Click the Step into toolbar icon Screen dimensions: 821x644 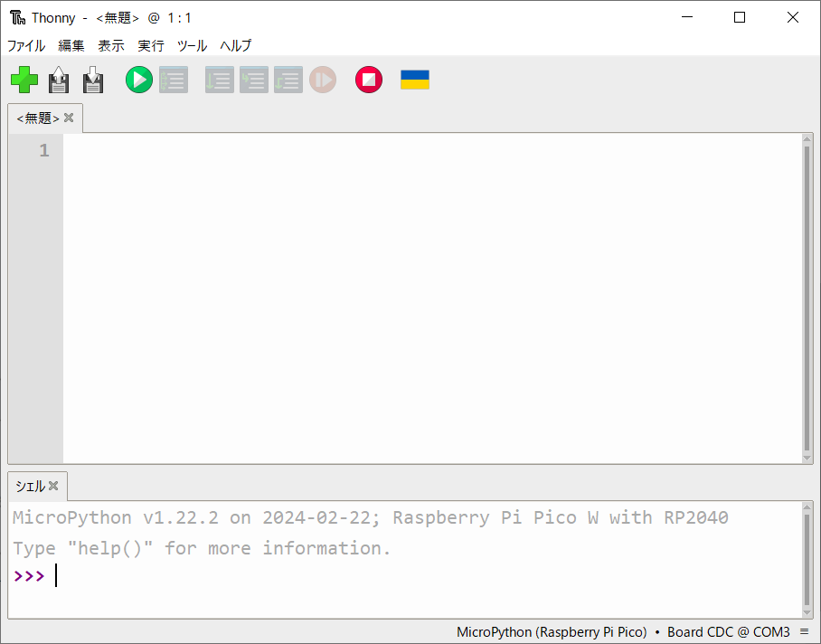tap(253, 80)
